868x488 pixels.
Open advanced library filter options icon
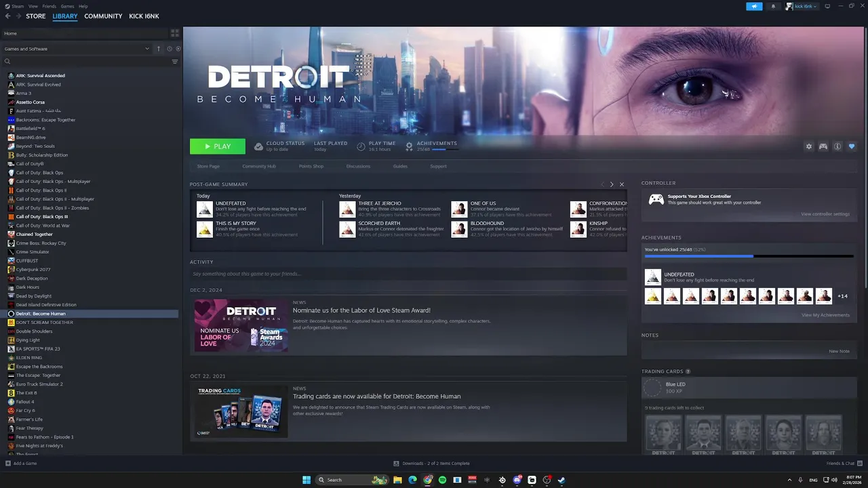click(x=174, y=62)
